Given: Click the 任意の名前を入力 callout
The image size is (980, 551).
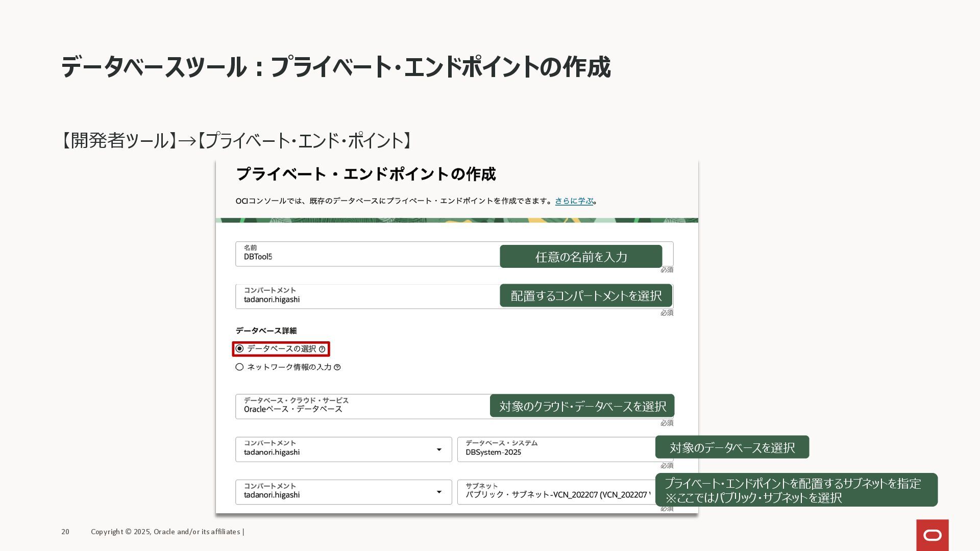Looking at the screenshot, I should coord(581,257).
